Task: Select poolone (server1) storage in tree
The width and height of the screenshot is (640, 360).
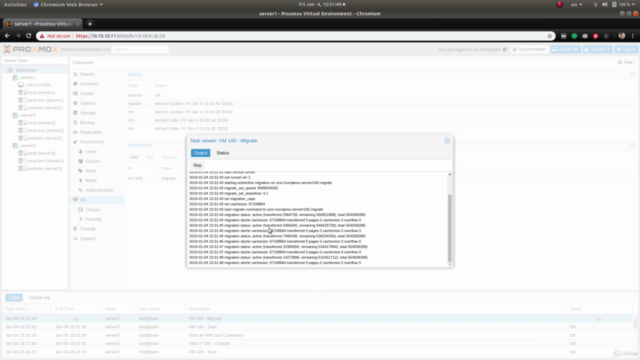Action: (44, 108)
